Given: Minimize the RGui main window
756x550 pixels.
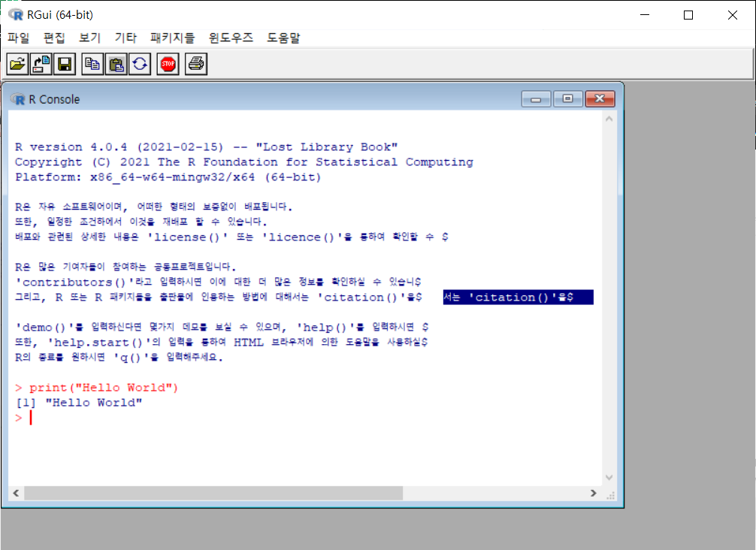Looking at the screenshot, I should (645, 15).
